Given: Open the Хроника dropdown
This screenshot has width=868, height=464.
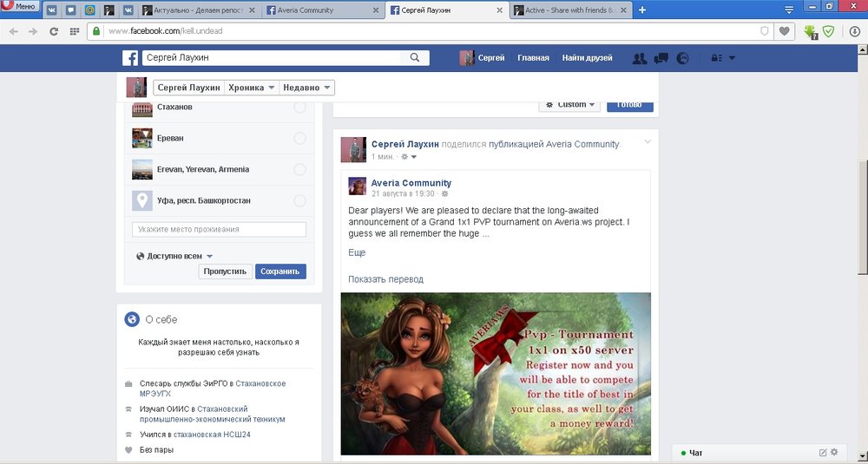Looking at the screenshot, I should (x=252, y=88).
